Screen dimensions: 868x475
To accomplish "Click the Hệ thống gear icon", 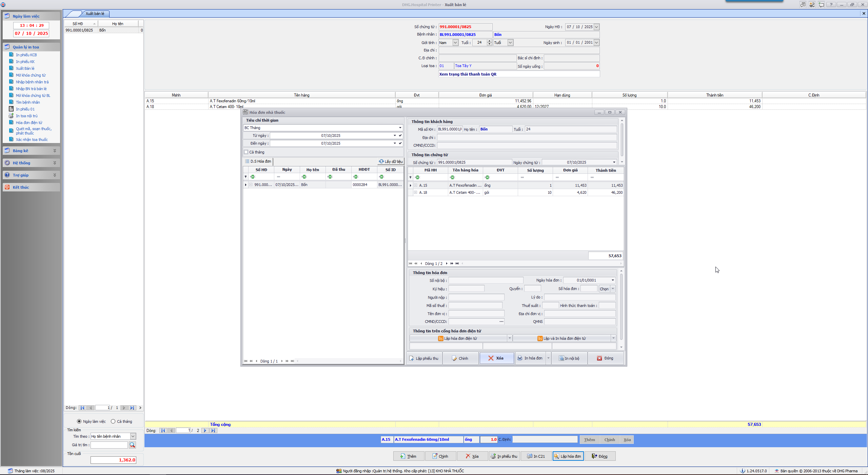I will coord(7,163).
